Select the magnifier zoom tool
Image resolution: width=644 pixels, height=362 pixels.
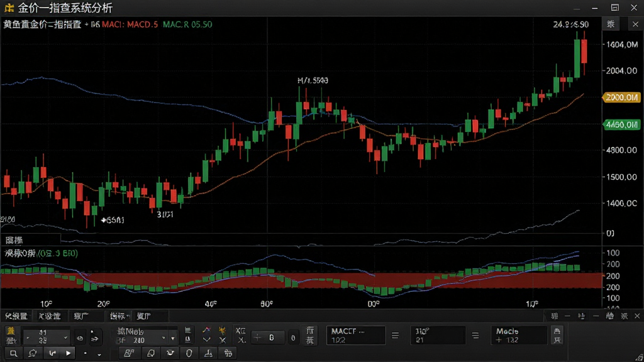(x=14, y=353)
